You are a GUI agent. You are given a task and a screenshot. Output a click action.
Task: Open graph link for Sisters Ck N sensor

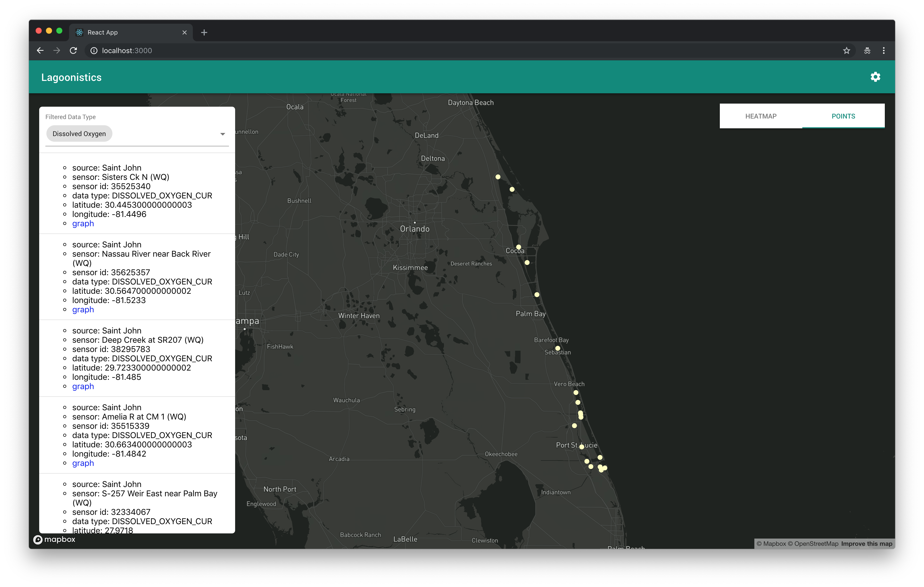(83, 223)
